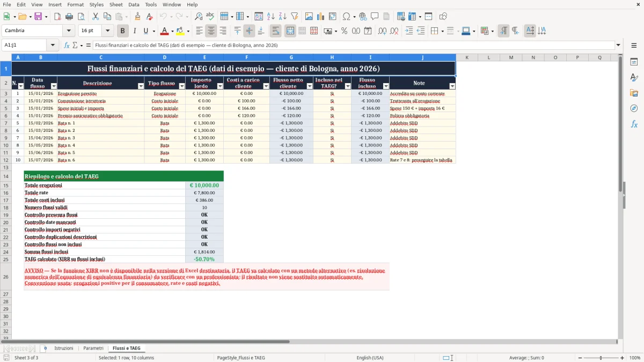Click the font color red swatch

click(165, 31)
